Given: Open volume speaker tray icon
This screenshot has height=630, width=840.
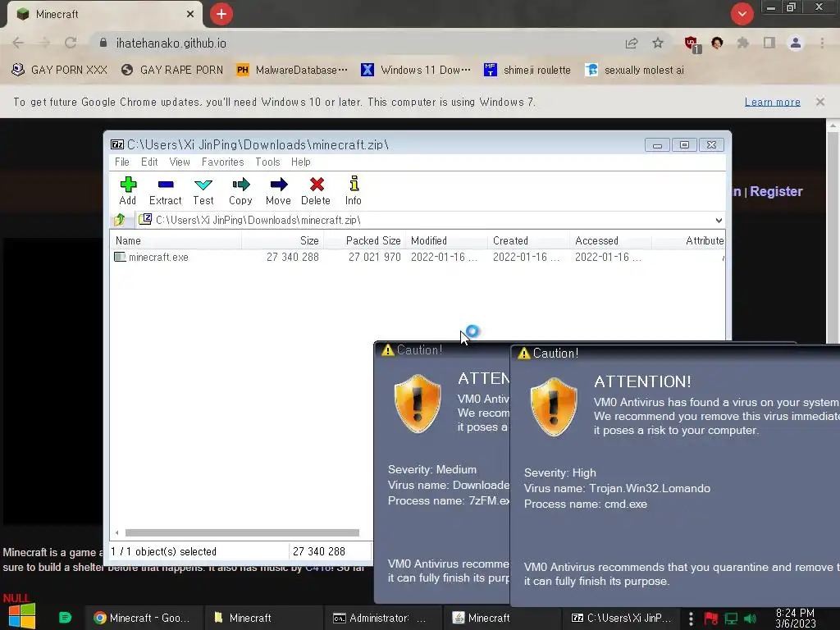Looking at the screenshot, I should point(751,619).
